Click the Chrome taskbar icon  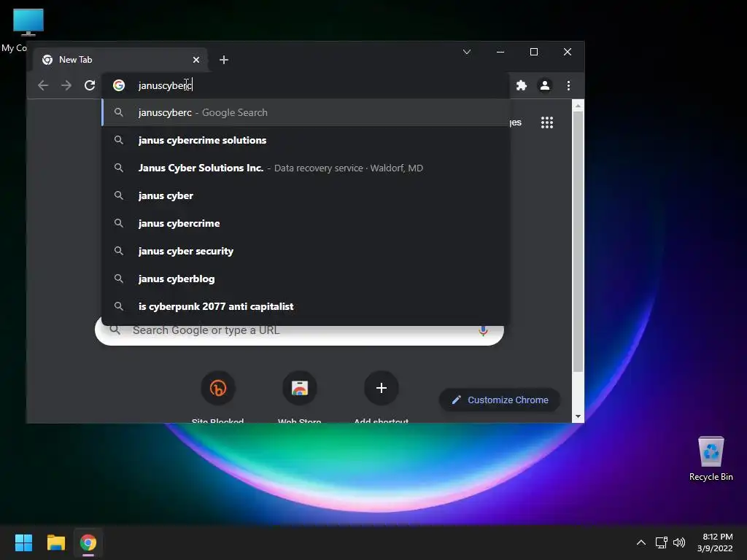click(88, 542)
